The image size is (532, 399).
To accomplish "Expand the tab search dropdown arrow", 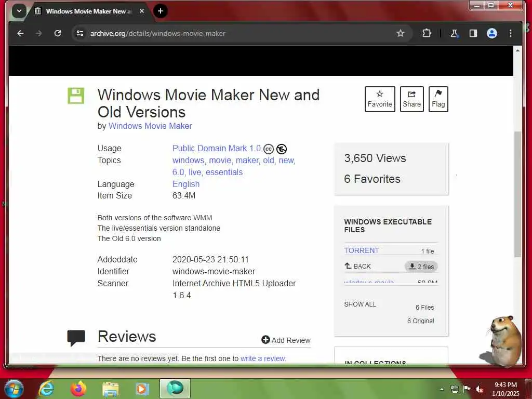I will click(x=19, y=11).
